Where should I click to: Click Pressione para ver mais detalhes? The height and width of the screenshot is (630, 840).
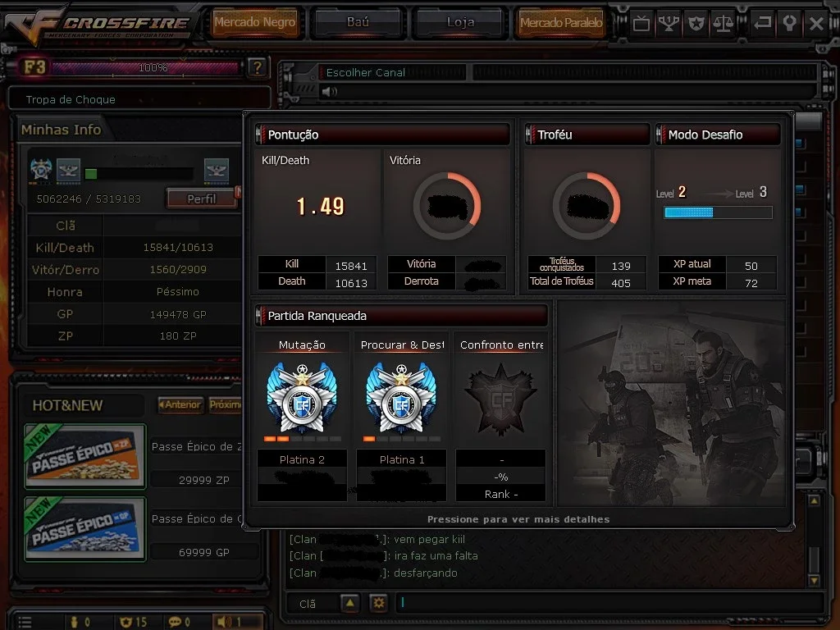click(x=518, y=519)
